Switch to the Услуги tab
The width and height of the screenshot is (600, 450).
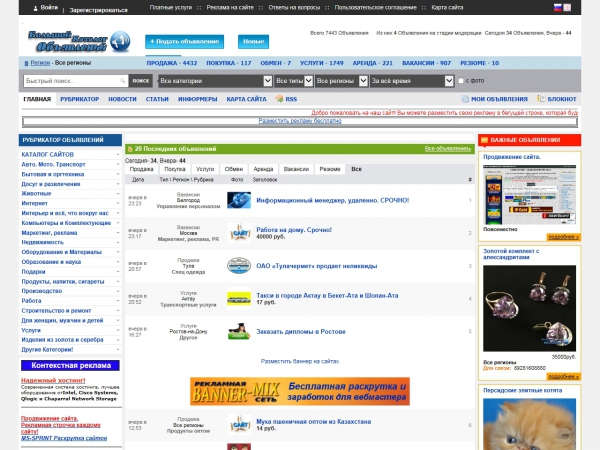pos(205,169)
